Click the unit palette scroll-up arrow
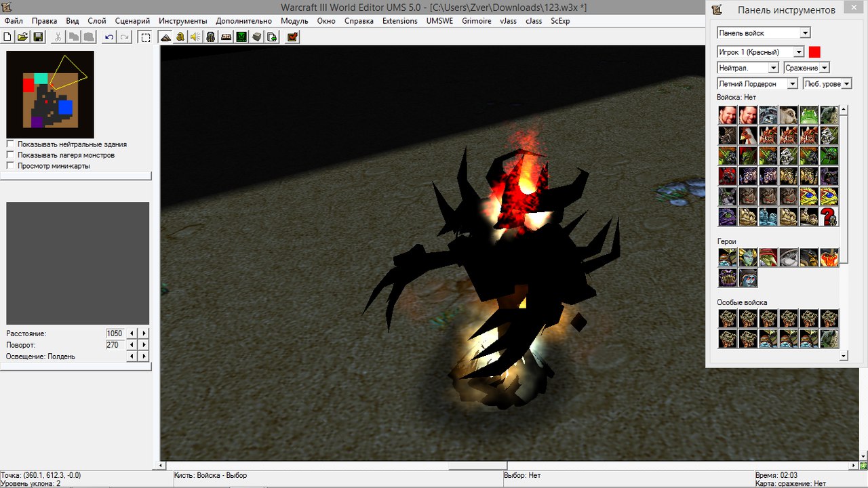The width and height of the screenshot is (868, 488). coord(844,108)
